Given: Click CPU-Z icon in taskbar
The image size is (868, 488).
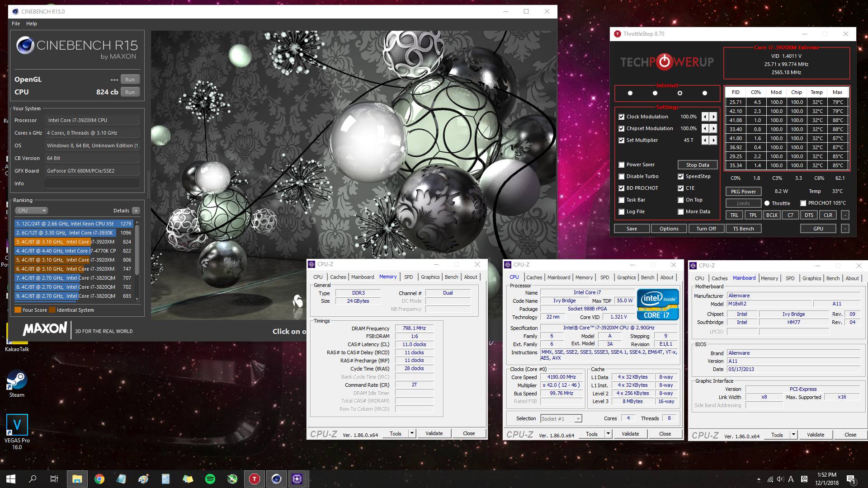Looking at the screenshot, I should (x=297, y=479).
